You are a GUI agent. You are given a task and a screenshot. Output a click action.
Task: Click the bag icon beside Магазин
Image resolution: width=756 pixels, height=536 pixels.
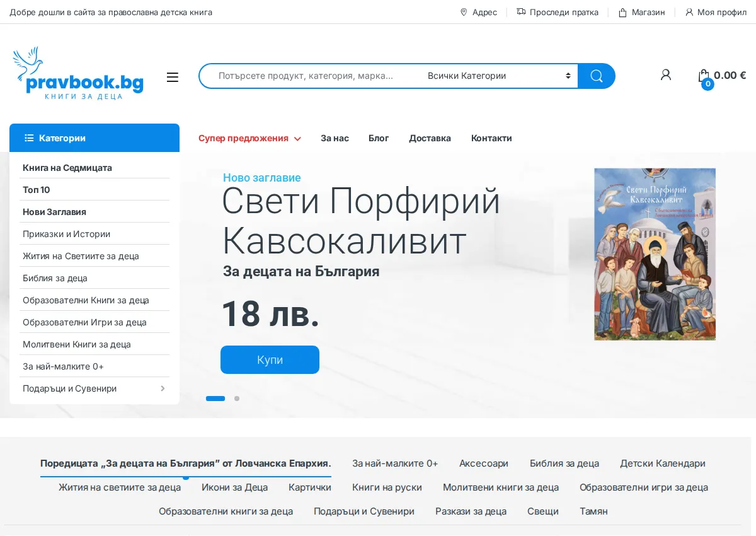pos(622,12)
